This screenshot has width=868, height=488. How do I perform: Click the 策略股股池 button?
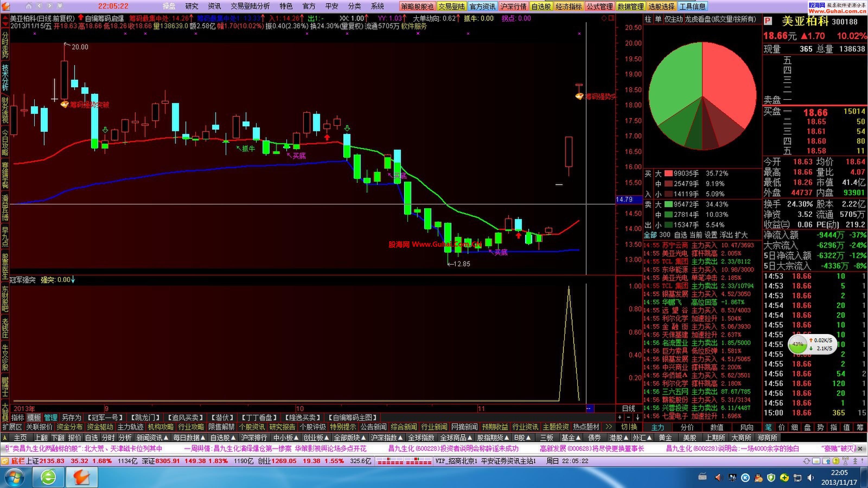pos(417,7)
